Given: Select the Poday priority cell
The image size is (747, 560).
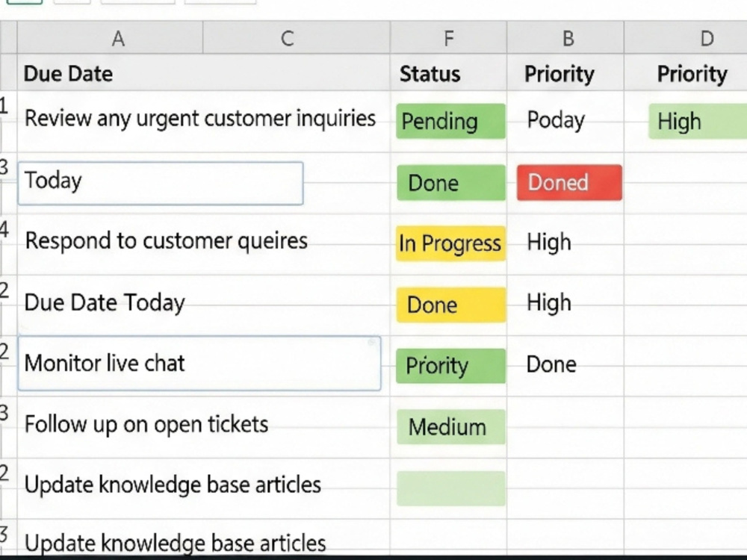Looking at the screenshot, I should [565, 122].
